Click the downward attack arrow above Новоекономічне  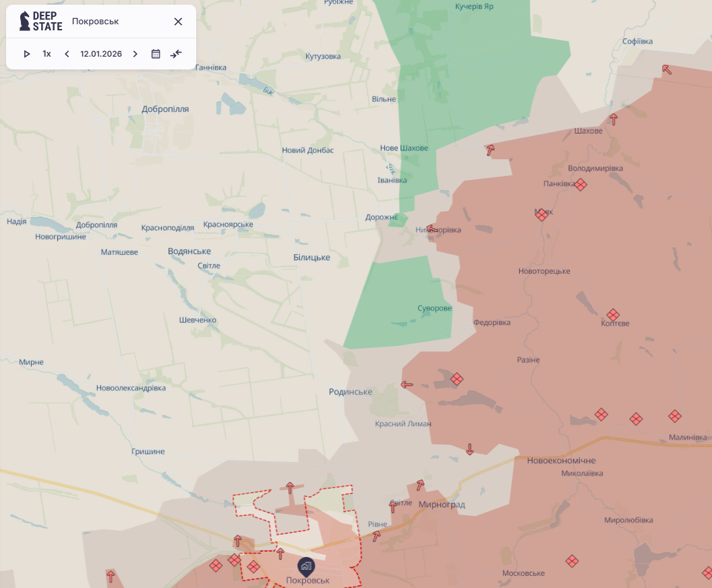click(470, 449)
